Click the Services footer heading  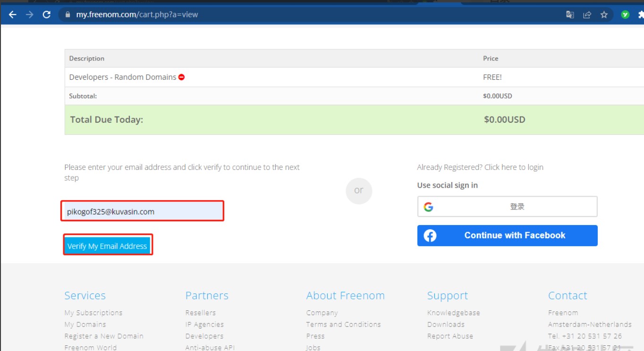point(85,296)
